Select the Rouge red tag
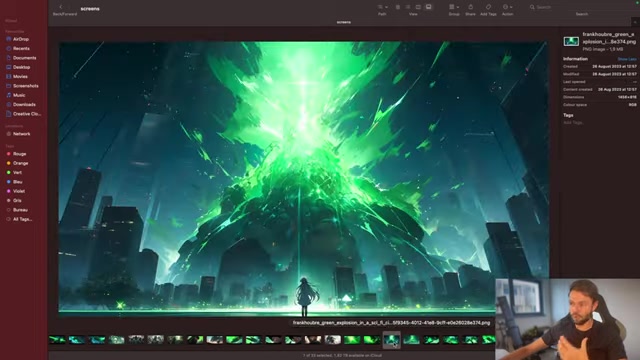640x360 pixels. 19,154
